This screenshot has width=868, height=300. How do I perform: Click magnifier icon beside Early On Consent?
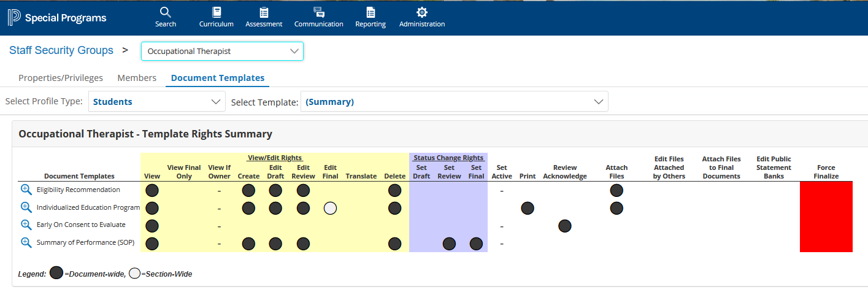coord(26,225)
